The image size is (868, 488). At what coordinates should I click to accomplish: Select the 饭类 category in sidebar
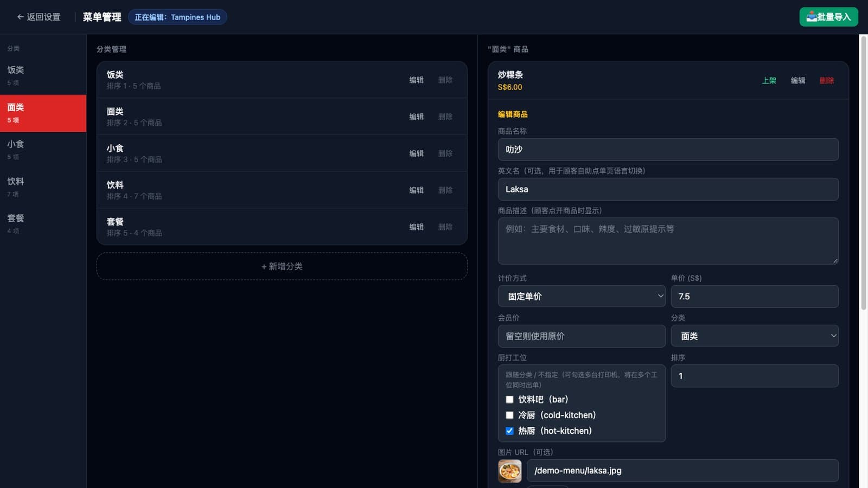[43, 76]
